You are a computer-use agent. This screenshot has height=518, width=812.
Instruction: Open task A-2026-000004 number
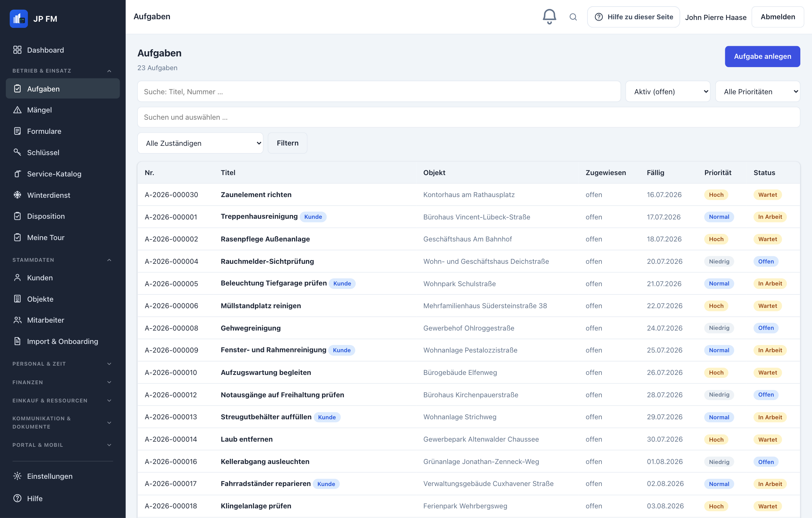171,261
